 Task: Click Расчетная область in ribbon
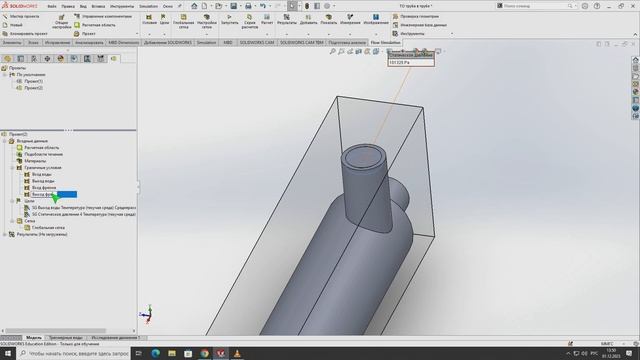point(95,25)
